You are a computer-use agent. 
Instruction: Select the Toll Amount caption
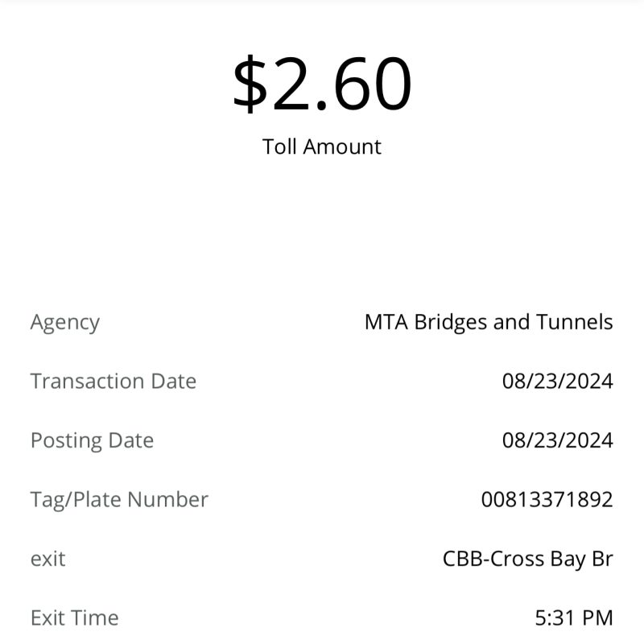pos(322,147)
